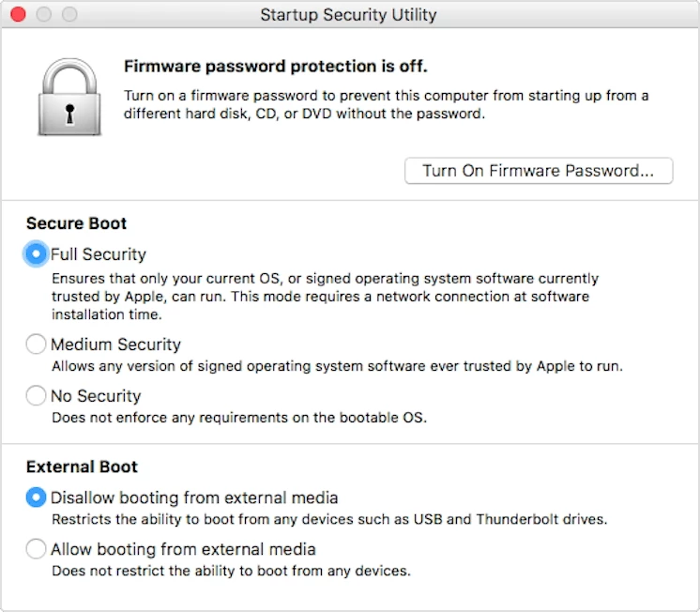Choose the Medium Security option
Viewport: 700px width, 612px height.
tap(37, 344)
